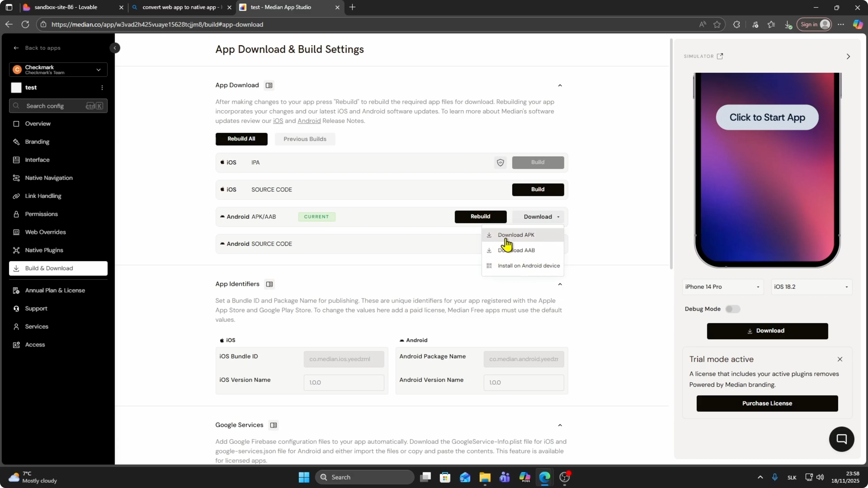Image resolution: width=868 pixels, height=488 pixels.
Task: Collapse the simulator panel with the right chevron
Action: 848,56
